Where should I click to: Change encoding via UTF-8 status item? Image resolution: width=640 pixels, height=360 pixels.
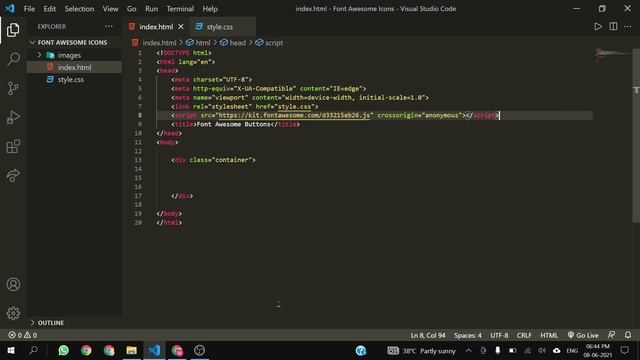point(499,335)
